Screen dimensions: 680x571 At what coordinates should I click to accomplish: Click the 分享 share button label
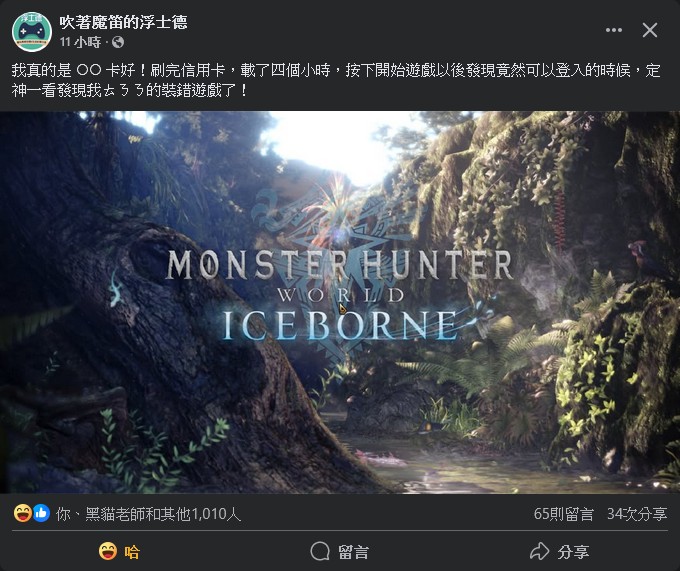point(573,552)
